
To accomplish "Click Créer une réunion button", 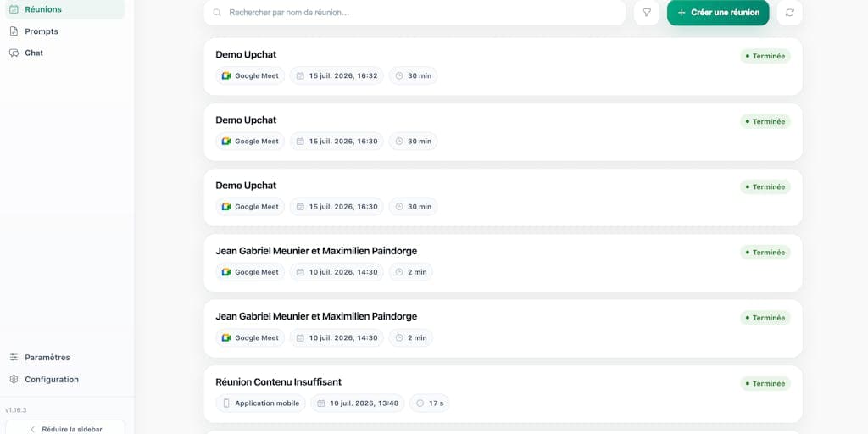I will click(x=718, y=12).
